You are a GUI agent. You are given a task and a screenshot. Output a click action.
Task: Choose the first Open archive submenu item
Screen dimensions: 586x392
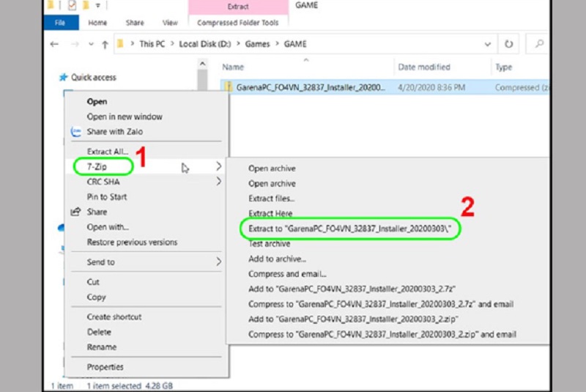point(272,169)
